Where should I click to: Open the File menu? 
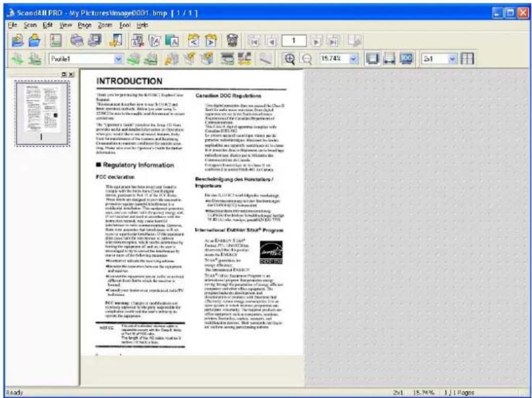point(12,25)
